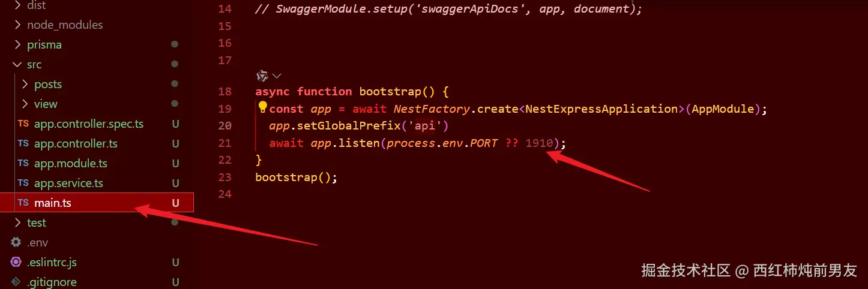Click the ESLint icon of .eslintrc.js
This screenshot has height=289, width=868.
click(x=16, y=263)
